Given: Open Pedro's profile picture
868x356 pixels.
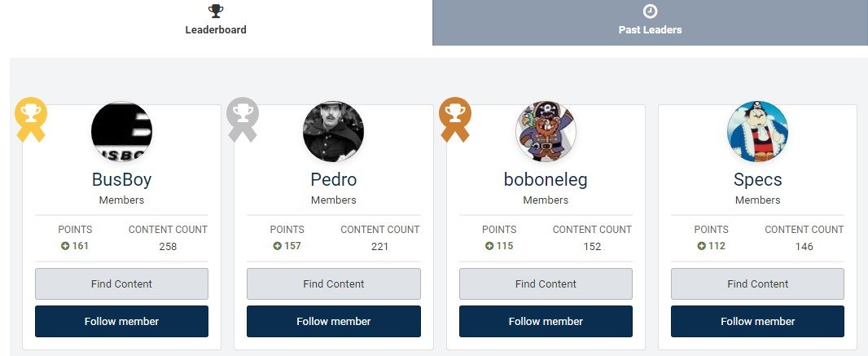Looking at the screenshot, I should (x=333, y=131).
